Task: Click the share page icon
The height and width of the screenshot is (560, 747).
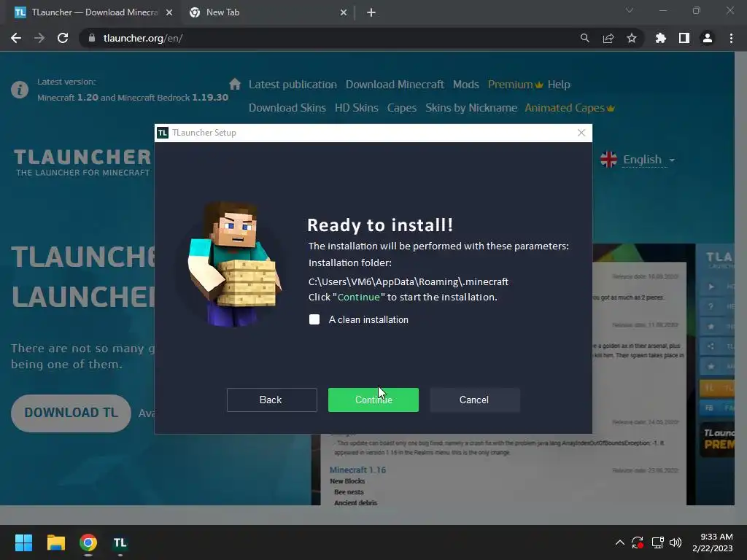Action: pos(608,38)
